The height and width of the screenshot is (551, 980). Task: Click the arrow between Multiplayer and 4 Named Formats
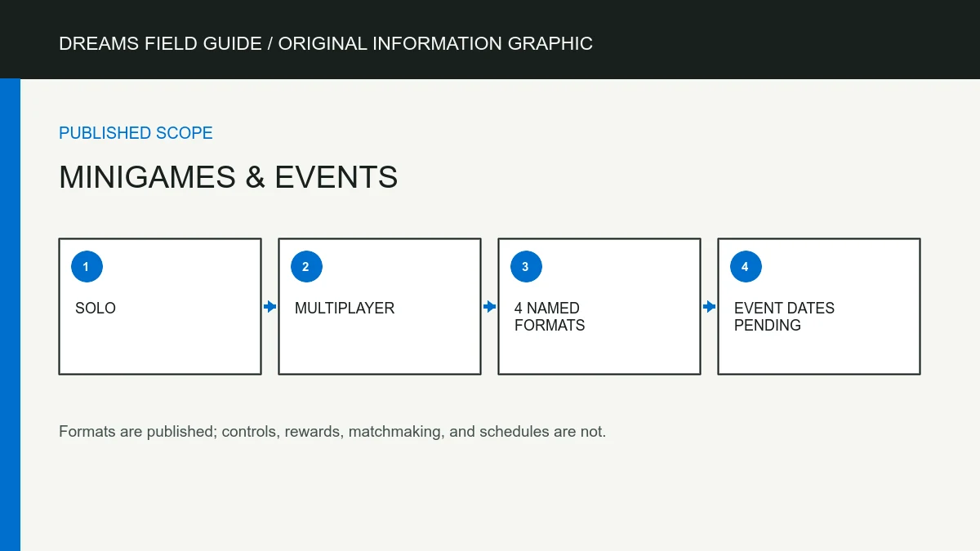pos(489,307)
